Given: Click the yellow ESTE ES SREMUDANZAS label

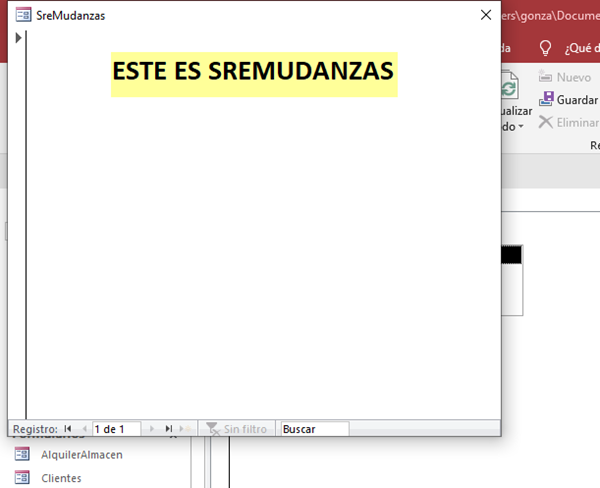Looking at the screenshot, I should tap(254, 72).
